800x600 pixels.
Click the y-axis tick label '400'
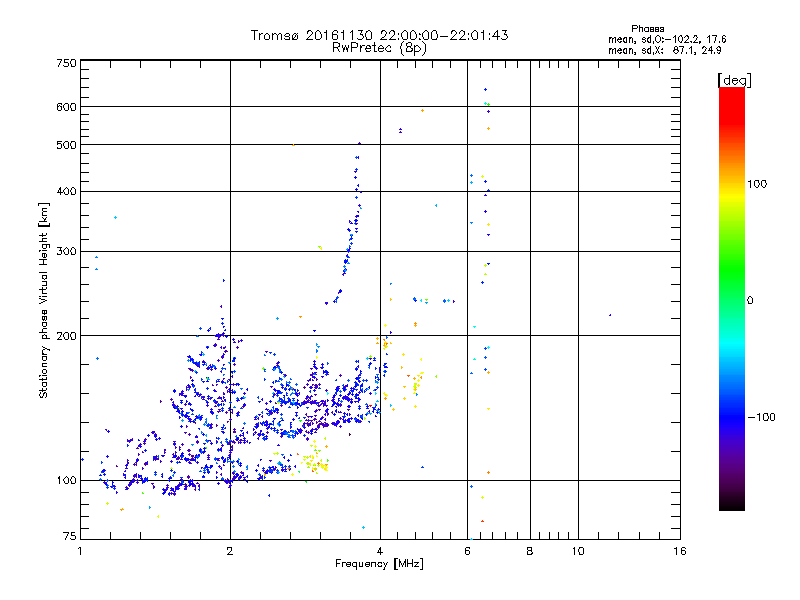pyautogui.click(x=66, y=192)
